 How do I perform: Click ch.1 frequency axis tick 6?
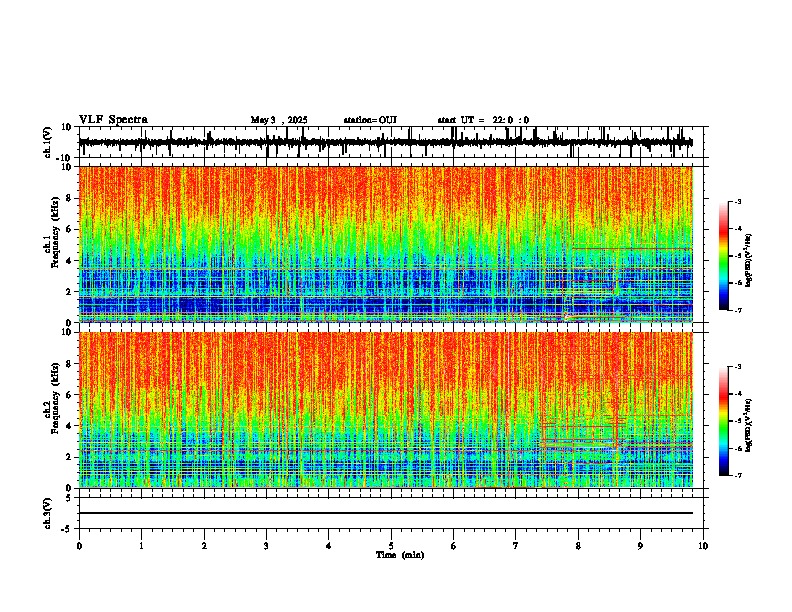point(69,230)
